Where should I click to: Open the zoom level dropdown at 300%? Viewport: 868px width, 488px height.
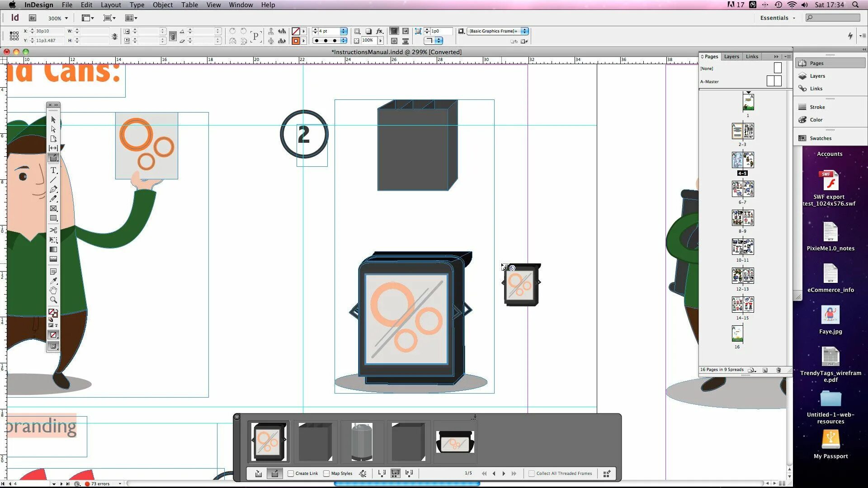(66, 19)
